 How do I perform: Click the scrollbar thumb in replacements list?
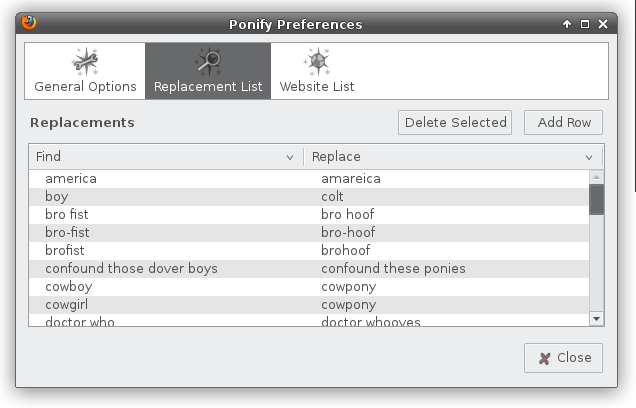click(x=596, y=199)
